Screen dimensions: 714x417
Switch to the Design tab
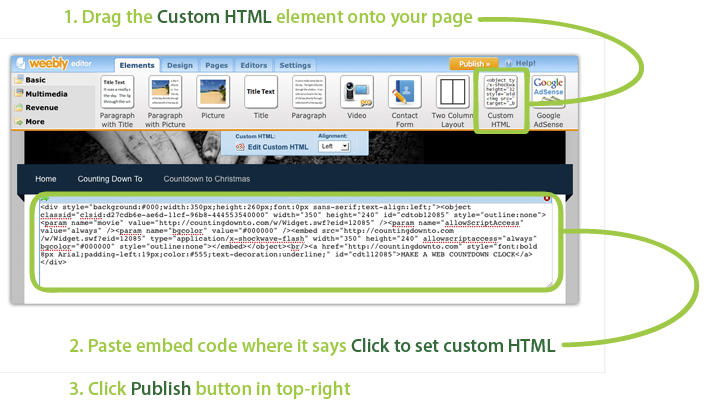(180, 66)
